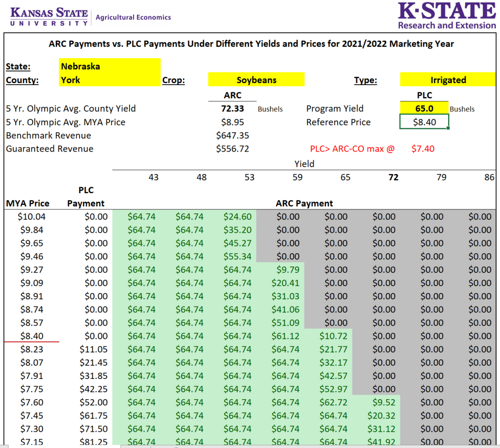Click the bold 72 yield column header
Image resolution: width=500 pixels, height=448 pixels.
[x=393, y=178]
